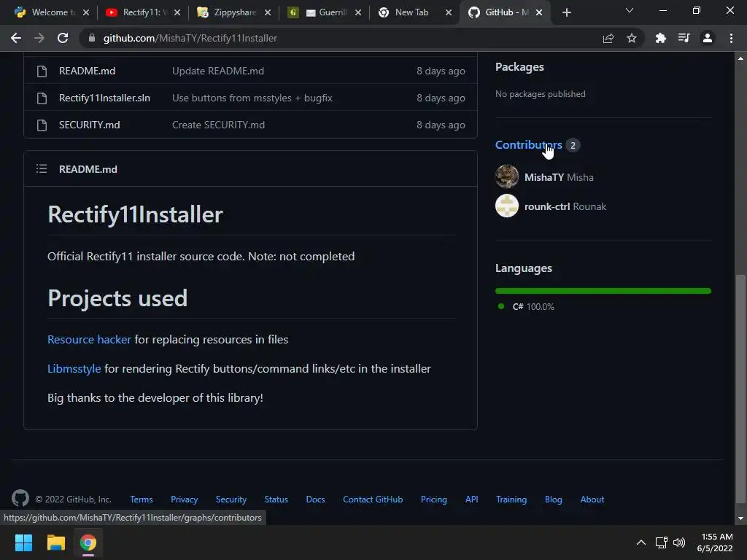Click the vertical scrollbar thumb
The height and width of the screenshot is (560, 747).
(740, 388)
